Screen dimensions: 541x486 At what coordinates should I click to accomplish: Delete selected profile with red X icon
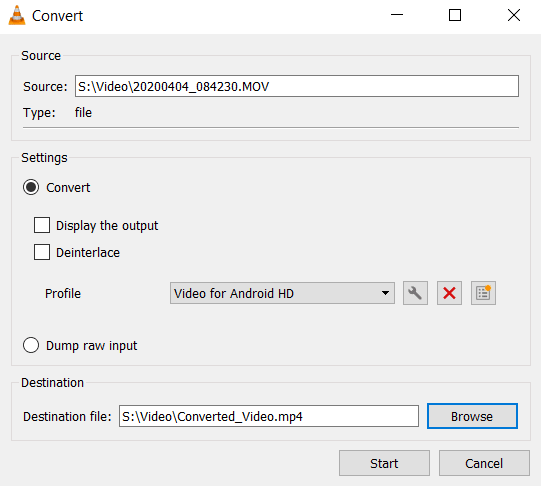tap(449, 293)
